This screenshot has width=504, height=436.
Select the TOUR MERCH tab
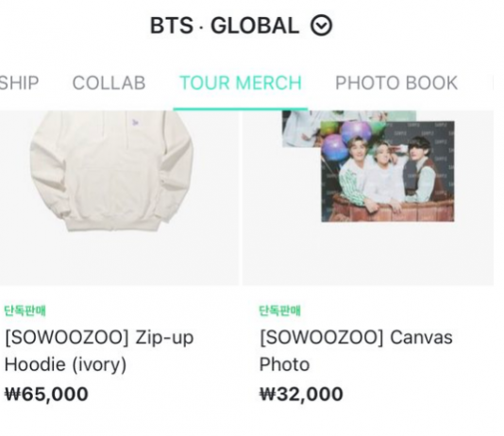pos(241,83)
